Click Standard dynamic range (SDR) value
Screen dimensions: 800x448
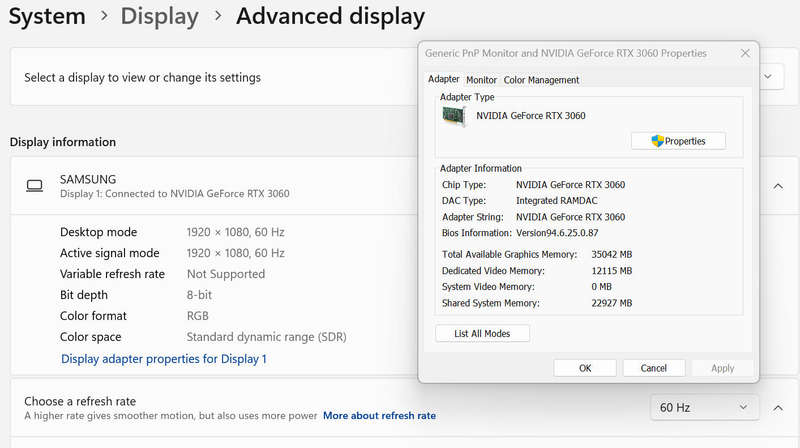[266, 337]
